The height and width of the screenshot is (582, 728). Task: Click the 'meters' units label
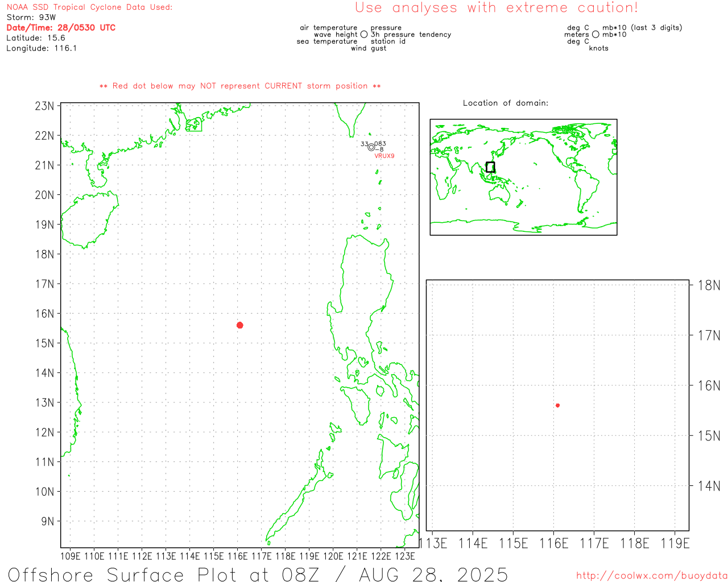pyautogui.click(x=577, y=35)
